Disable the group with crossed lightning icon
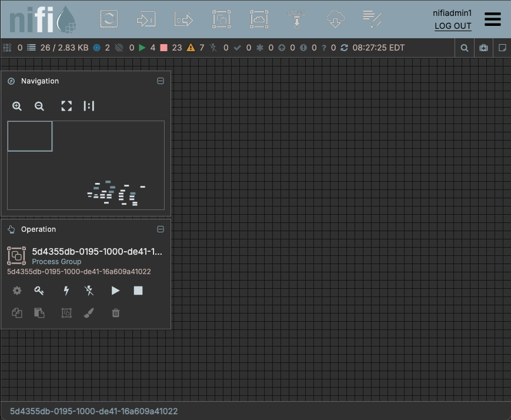Viewport: 511px width, 420px height. click(x=89, y=291)
